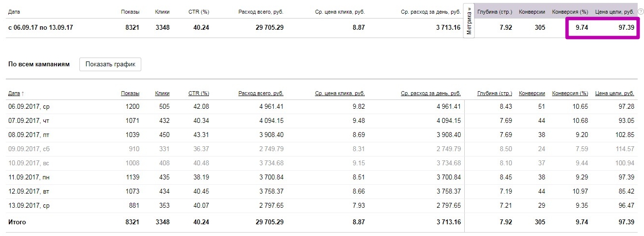Image resolution: width=644 pixels, height=236 pixels.
Task: Sort by underlined Конверсии column link
Action: (532, 93)
